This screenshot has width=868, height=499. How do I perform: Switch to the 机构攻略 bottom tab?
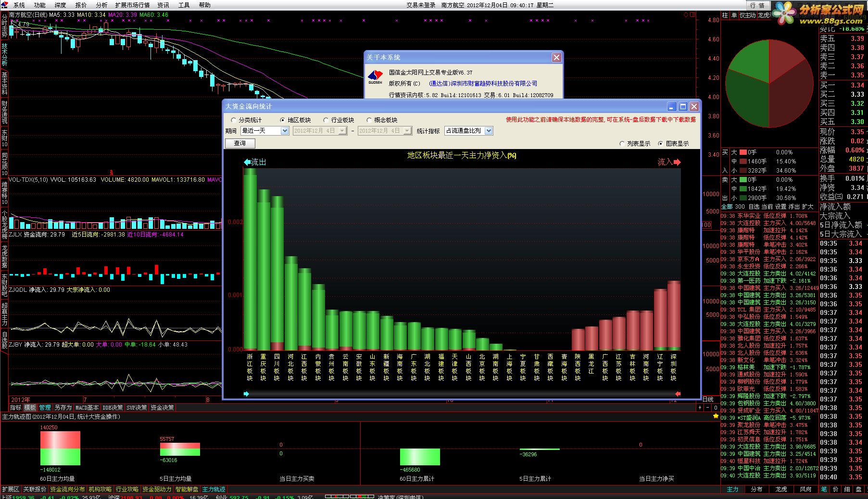click(x=100, y=489)
